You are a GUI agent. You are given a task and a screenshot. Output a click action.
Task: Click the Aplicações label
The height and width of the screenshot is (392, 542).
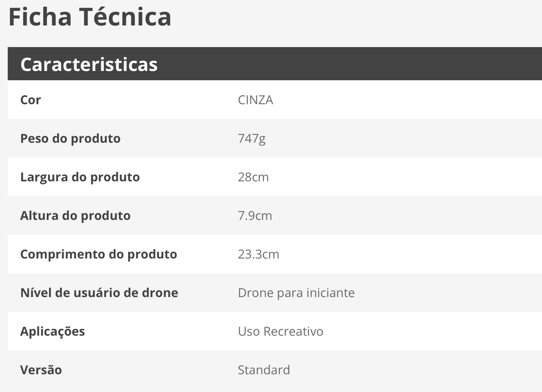53,331
